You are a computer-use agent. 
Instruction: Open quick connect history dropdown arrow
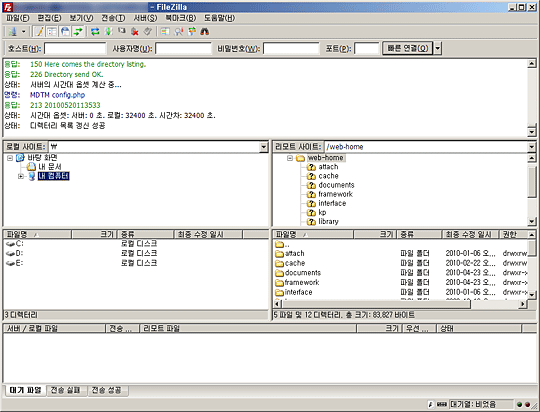[x=437, y=48]
